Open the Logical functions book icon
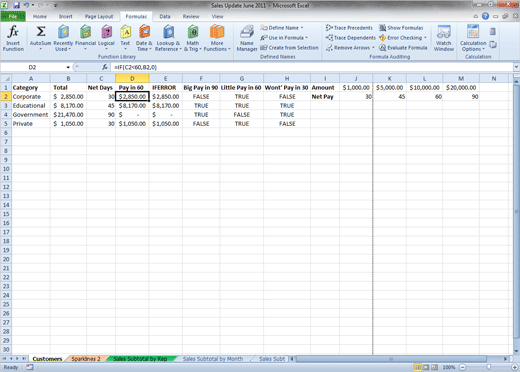Image resolution: width=520 pixels, height=372 pixels. pyautogui.click(x=106, y=32)
